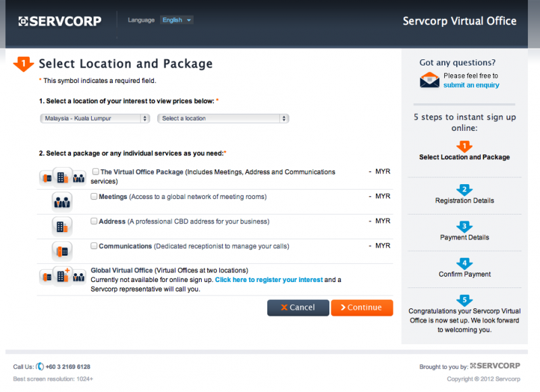Click the people icon in Global Virtual Office row
Screen dimensions: 540x392
tap(79, 277)
